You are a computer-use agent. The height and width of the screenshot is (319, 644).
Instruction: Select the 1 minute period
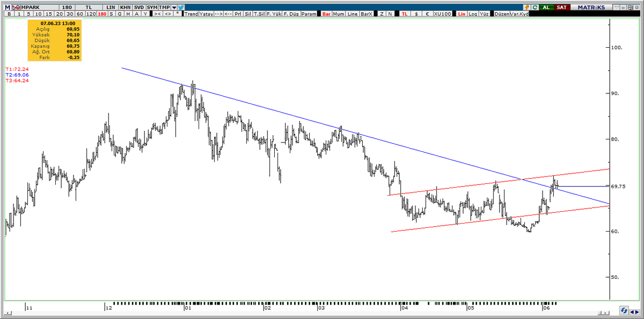pyautogui.click(x=19, y=14)
